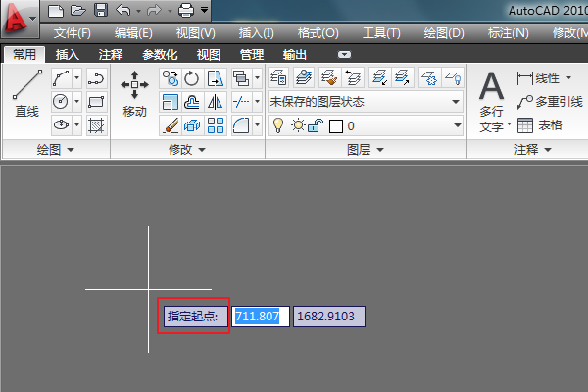The width and height of the screenshot is (588, 392).
Task: Open the Undo history dropdown arrow
Action: [x=138, y=11]
